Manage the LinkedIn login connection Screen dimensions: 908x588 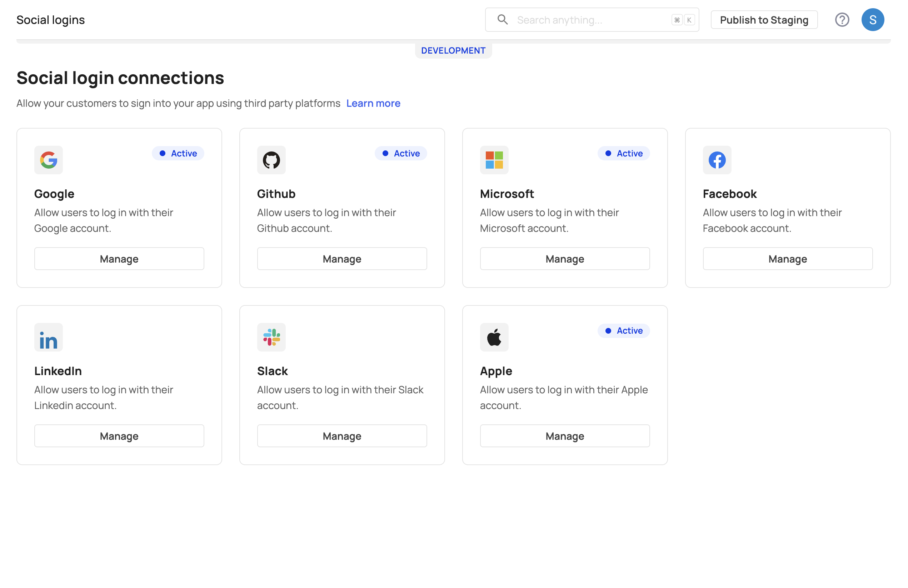pos(119,436)
